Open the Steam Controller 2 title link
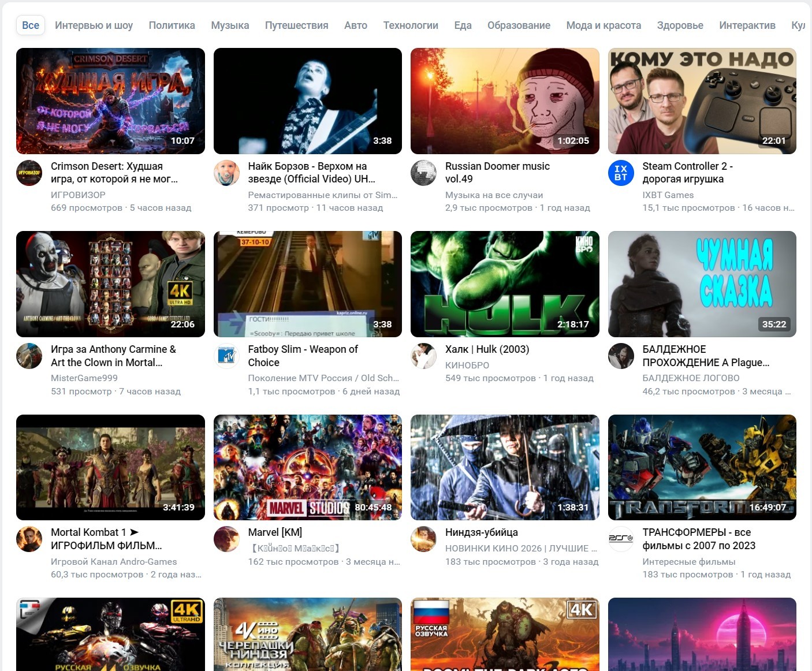This screenshot has width=812, height=671. 688,173
